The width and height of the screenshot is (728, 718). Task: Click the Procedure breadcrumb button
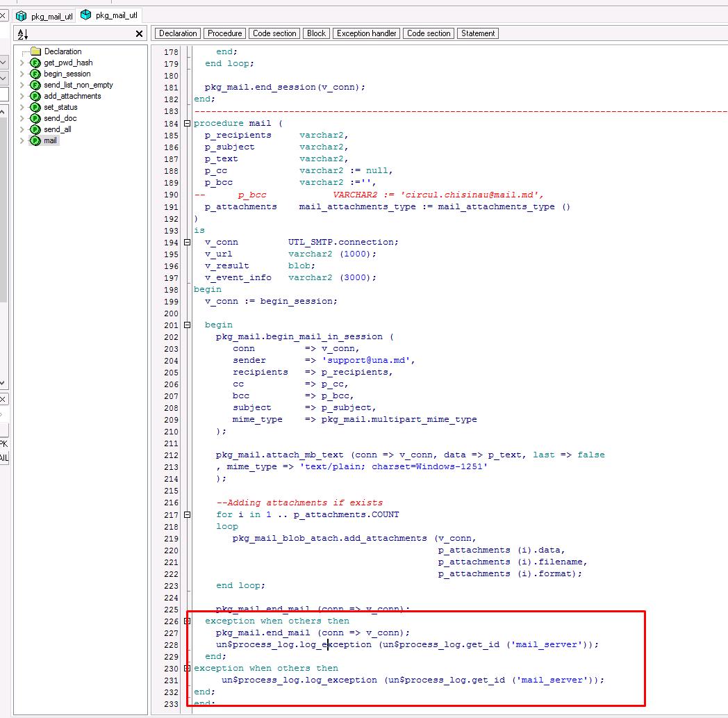click(x=224, y=33)
